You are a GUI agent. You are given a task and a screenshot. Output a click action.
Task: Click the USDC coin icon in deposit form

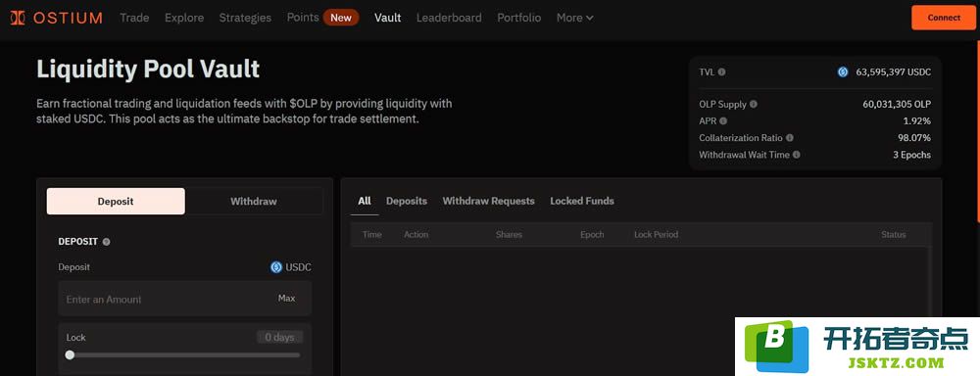[x=276, y=267]
